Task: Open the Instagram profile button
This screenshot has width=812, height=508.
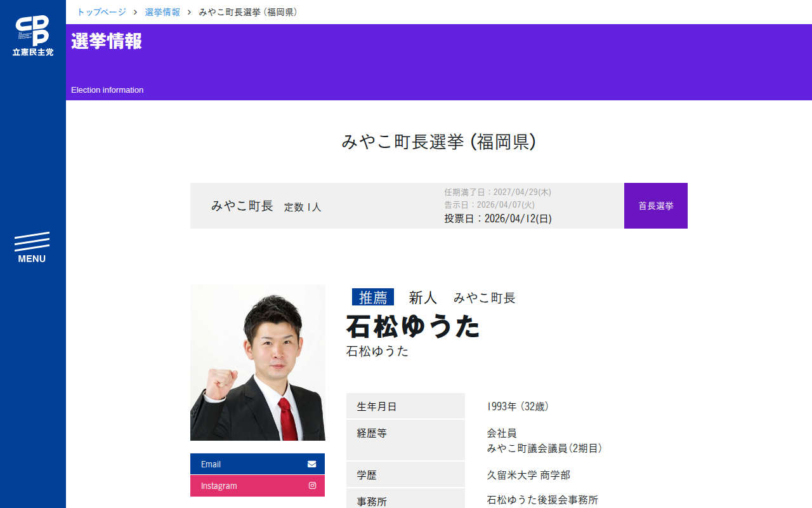Action: pyautogui.click(x=258, y=486)
